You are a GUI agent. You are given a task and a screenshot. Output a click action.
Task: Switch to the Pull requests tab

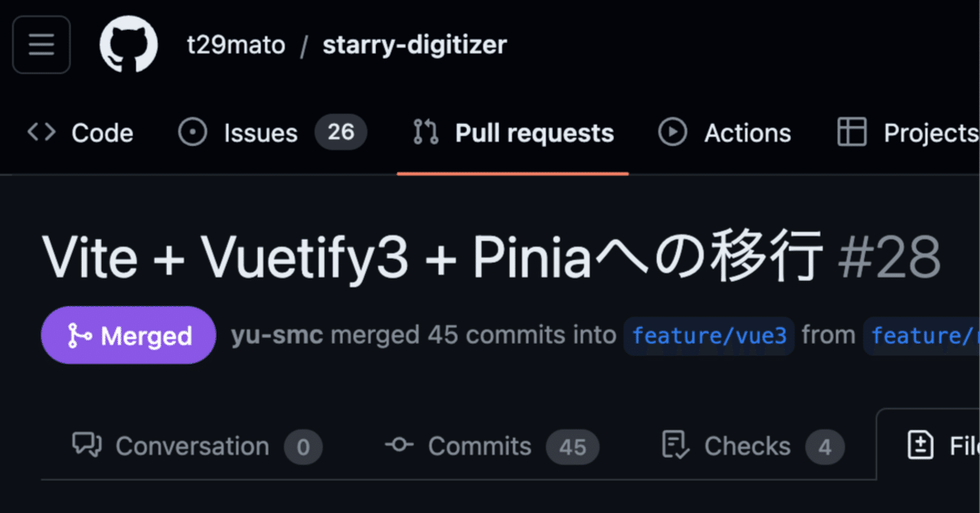(x=534, y=133)
